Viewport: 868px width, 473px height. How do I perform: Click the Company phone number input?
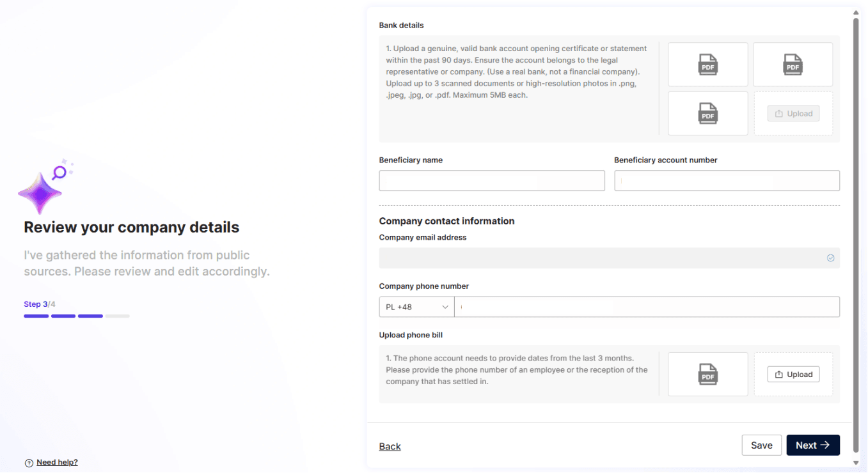point(647,307)
